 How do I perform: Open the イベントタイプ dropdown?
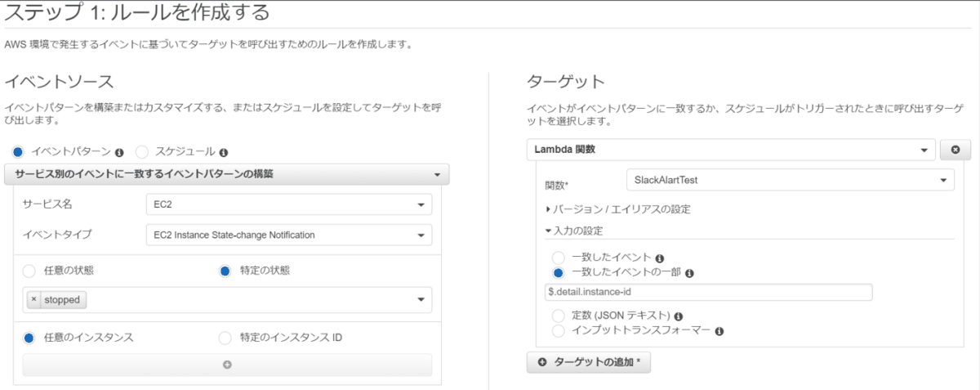[288, 235]
